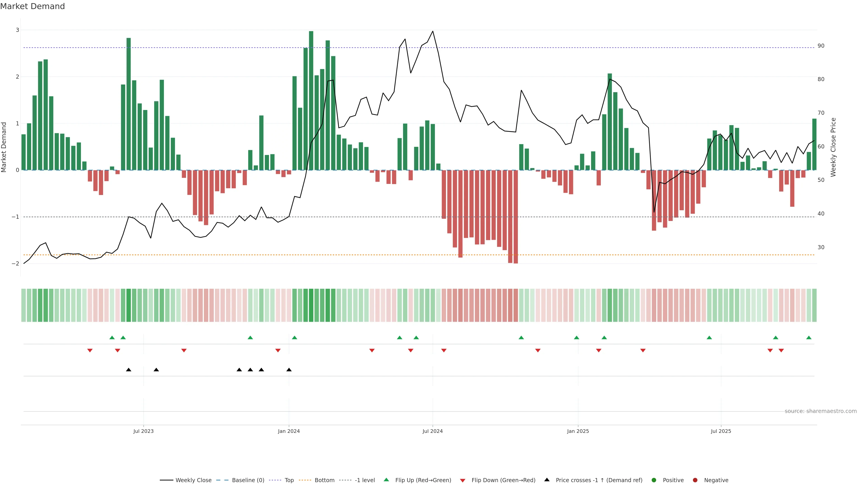Click the rightmost heatmap strip cell
This screenshot has height=488, width=868.
[814, 305]
